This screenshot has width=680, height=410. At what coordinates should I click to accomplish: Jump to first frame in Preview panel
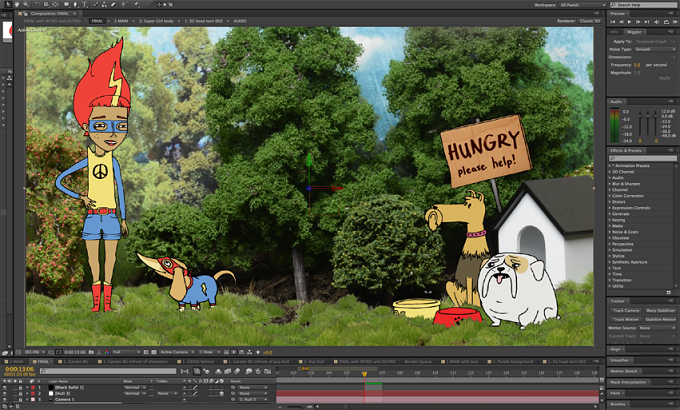[x=613, y=22]
